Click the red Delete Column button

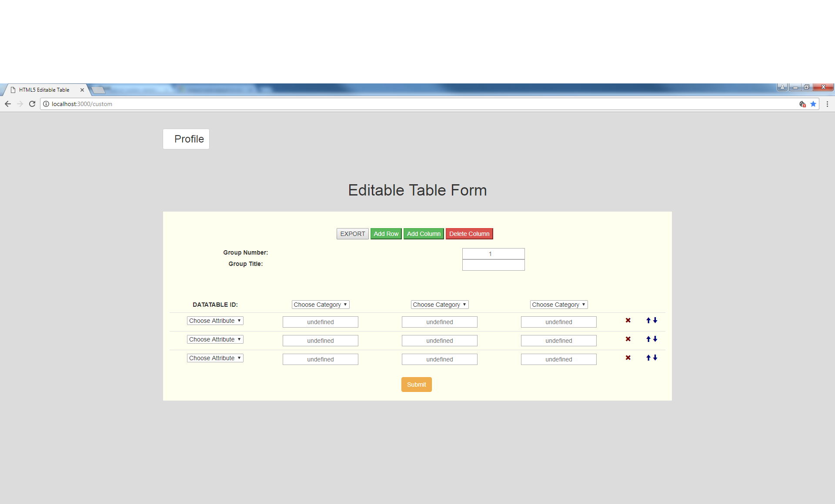[x=469, y=234]
